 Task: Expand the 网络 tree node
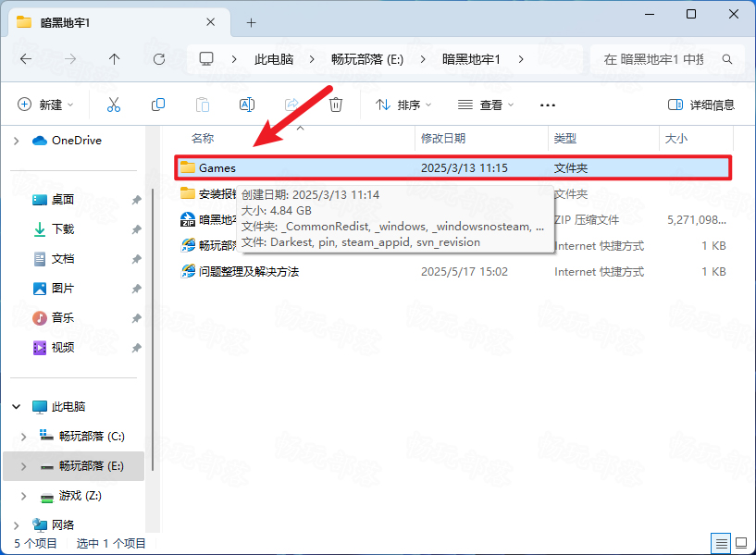[17, 525]
